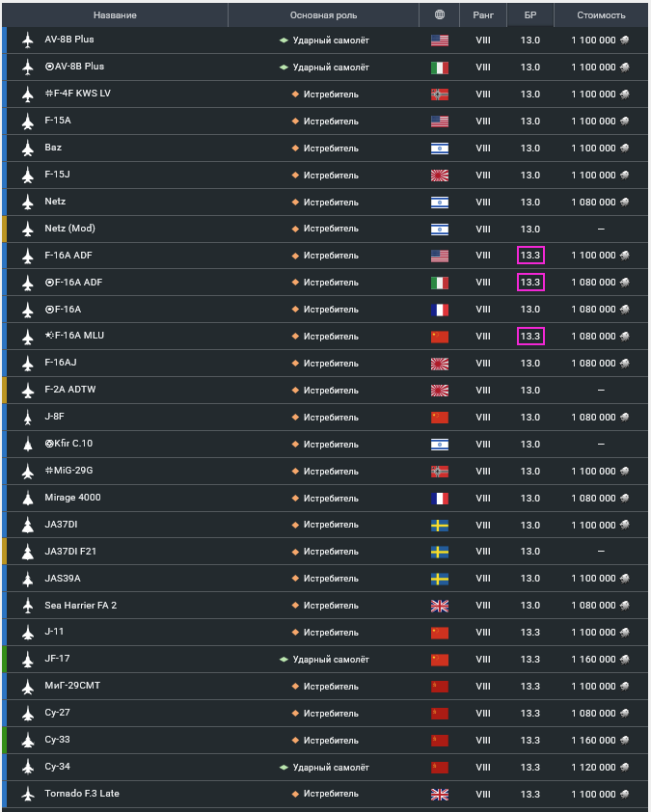Click the UK flag for Sea Harrier FA 2

[x=440, y=606]
